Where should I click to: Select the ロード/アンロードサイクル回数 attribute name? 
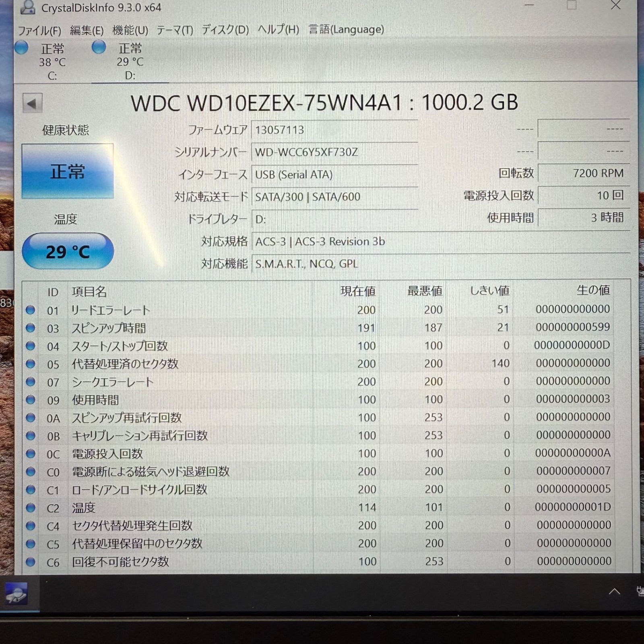139,489
